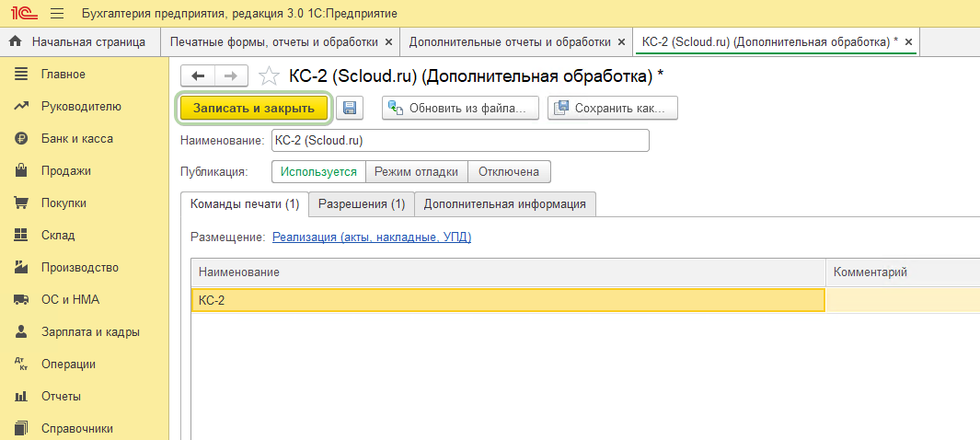This screenshot has width=980, height=440.
Task: Open the Справочники section label
Action: [x=77, y=429]
